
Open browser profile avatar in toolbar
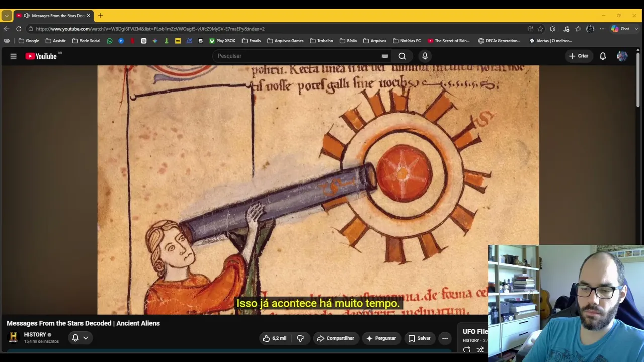pos(590,29)
